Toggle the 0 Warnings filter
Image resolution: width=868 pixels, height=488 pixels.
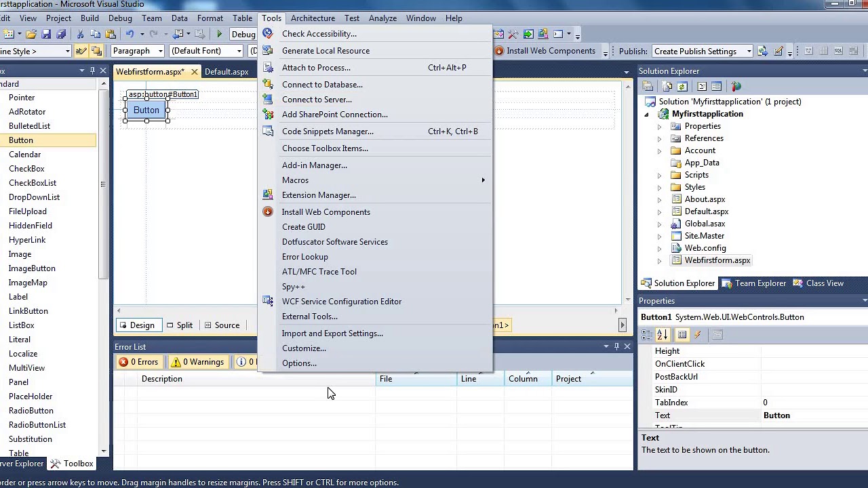point(197,362)
